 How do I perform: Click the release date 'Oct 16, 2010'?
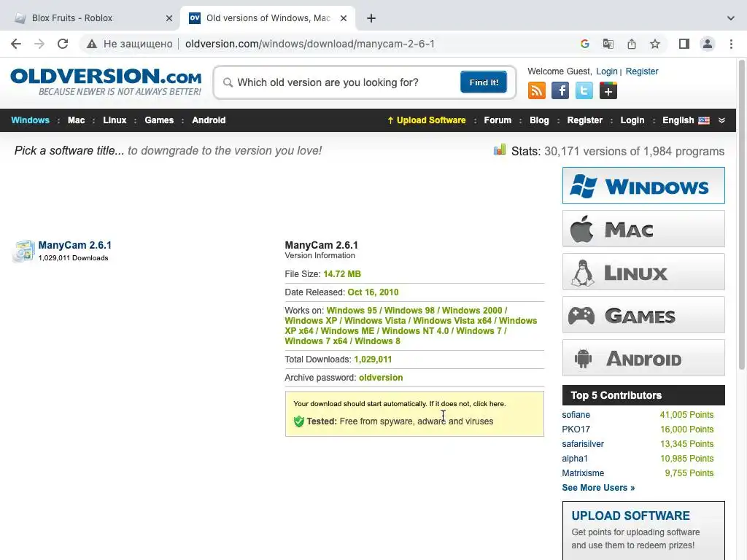pos(373,292)
